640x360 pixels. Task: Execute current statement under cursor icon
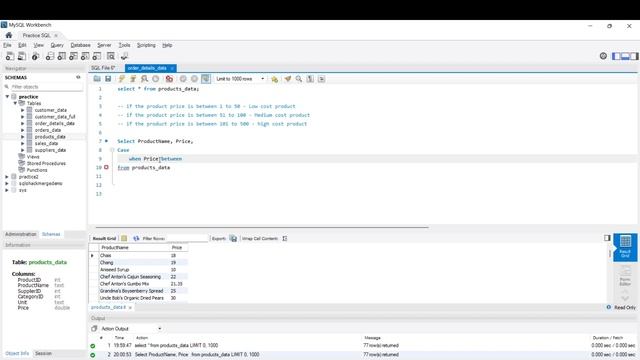click(133, 79)
